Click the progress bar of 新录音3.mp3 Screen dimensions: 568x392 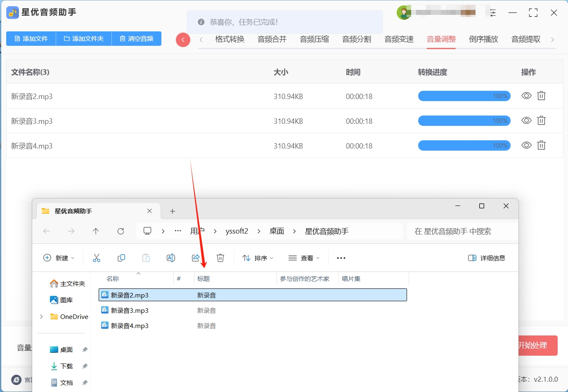[464, 121]
